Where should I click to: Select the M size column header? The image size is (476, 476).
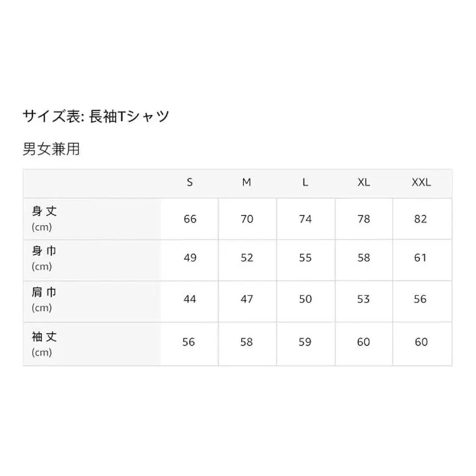coord(246,182)
